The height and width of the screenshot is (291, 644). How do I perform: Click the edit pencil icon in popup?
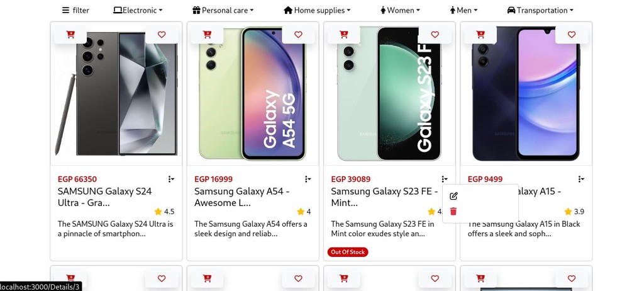click(x=453, y=196)
